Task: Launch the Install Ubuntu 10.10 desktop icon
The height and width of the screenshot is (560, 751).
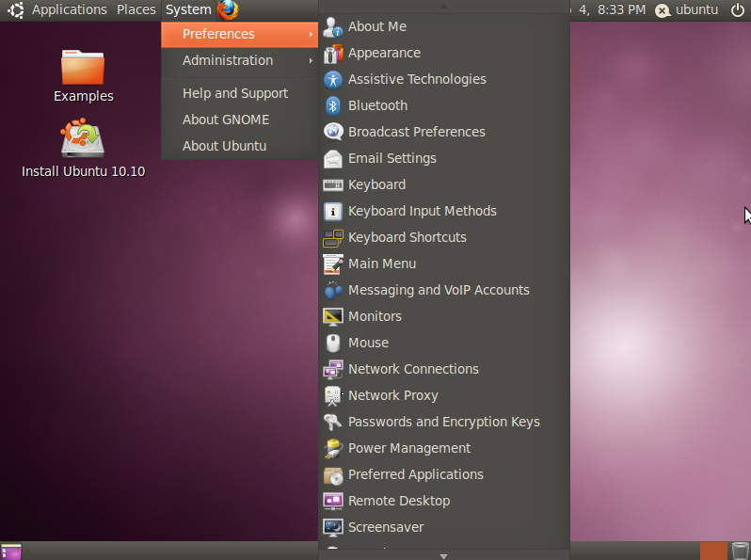Action: pos(83,140)
